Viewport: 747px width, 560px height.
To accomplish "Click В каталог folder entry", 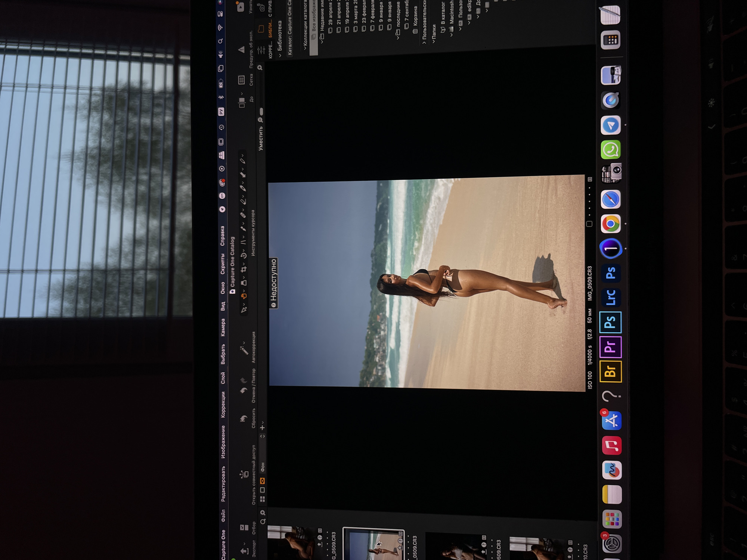I will (x=443, y=18).
